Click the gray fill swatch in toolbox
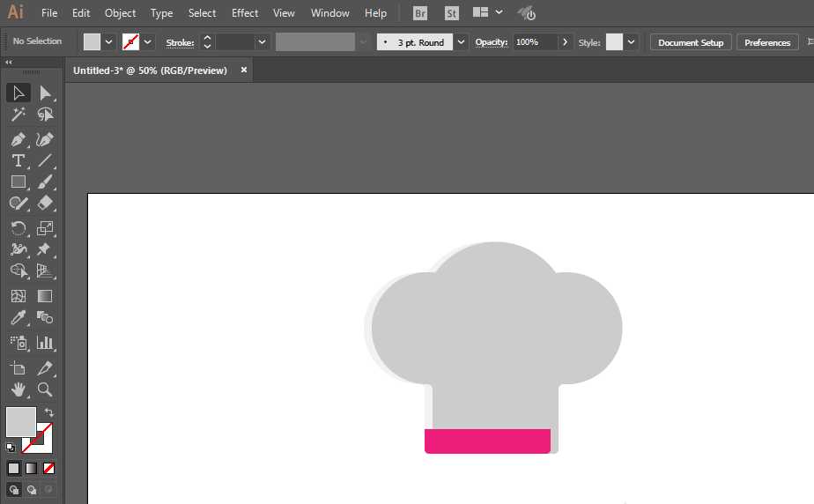 point(21,421)
